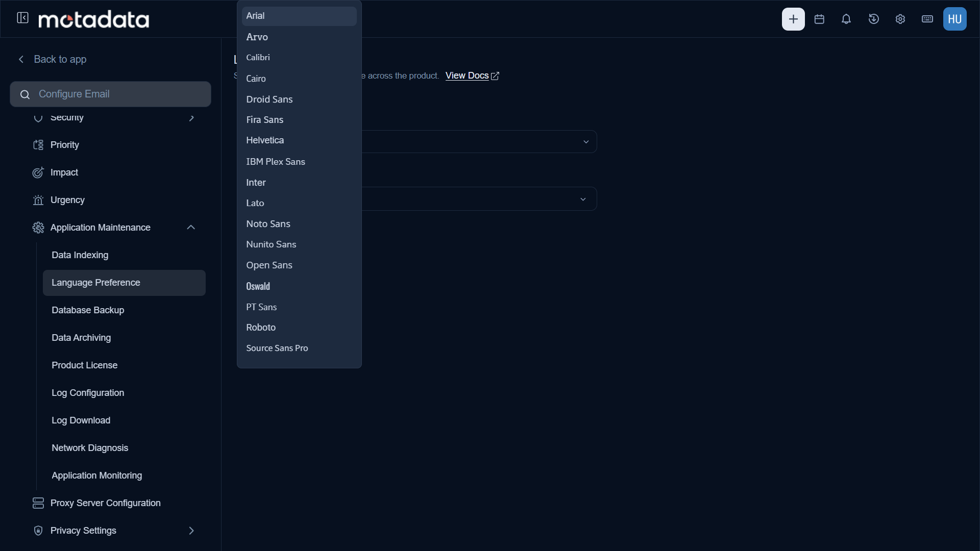The image size is (980, 551).
Task: Open the settings gear in header
Action: tap(900, 19)
